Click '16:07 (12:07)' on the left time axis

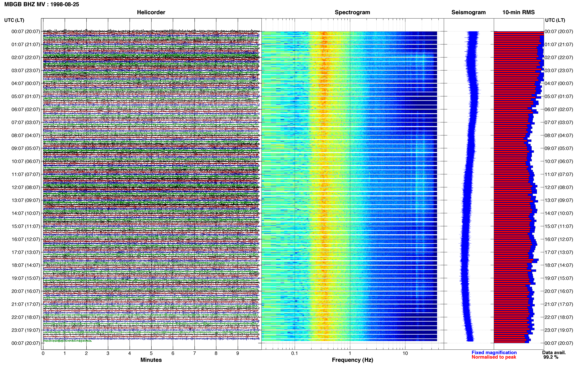pyautogui.click(x=26, y=240)
